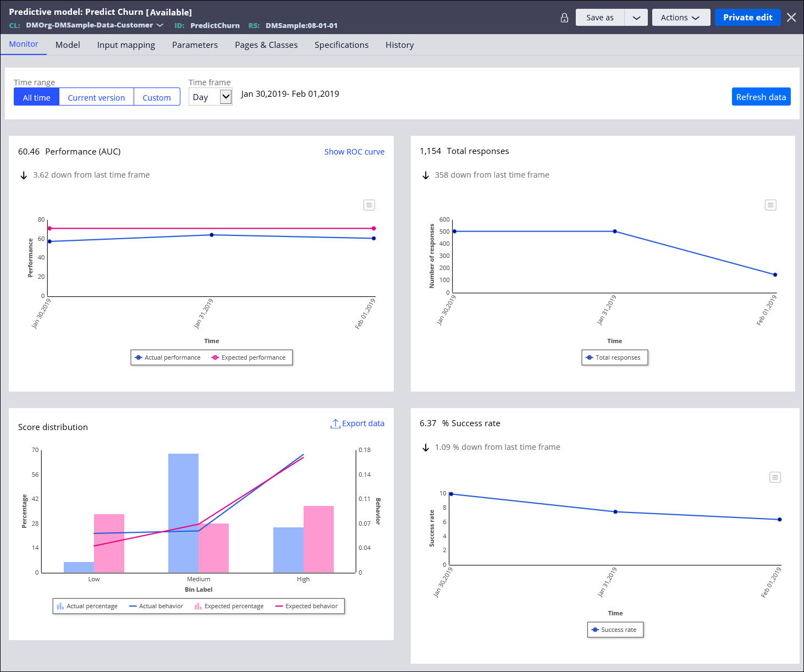This screenshot has height=672, width=804.
Task: Click the Feb 01 actual performance data point
Action: click(x=374, y=238)
